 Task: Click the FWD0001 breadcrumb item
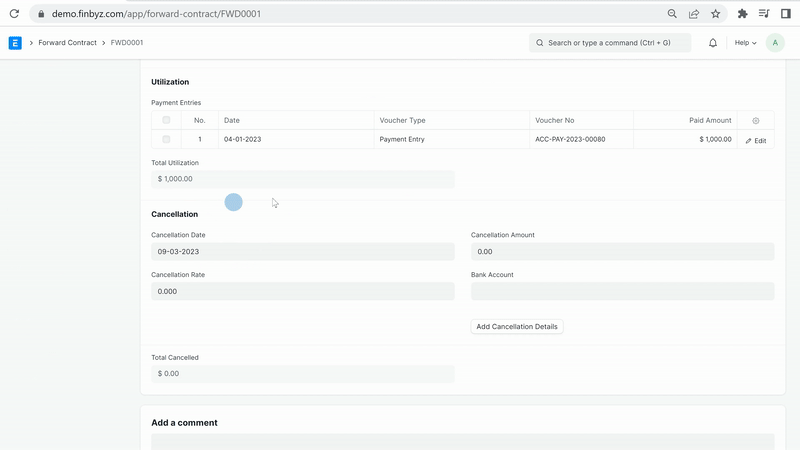[127, 43]
